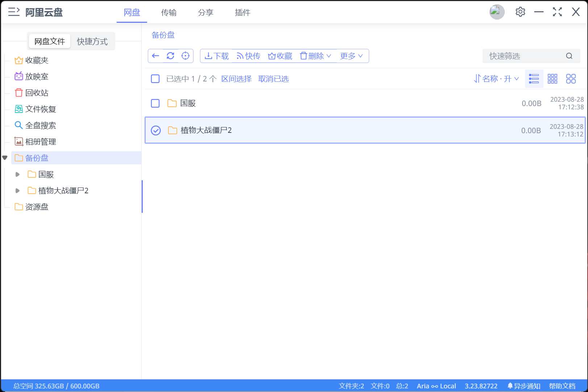Open the 删除 delete dropdown
The height and width of the screenshot is (392, 588).
tap(316, 56)
